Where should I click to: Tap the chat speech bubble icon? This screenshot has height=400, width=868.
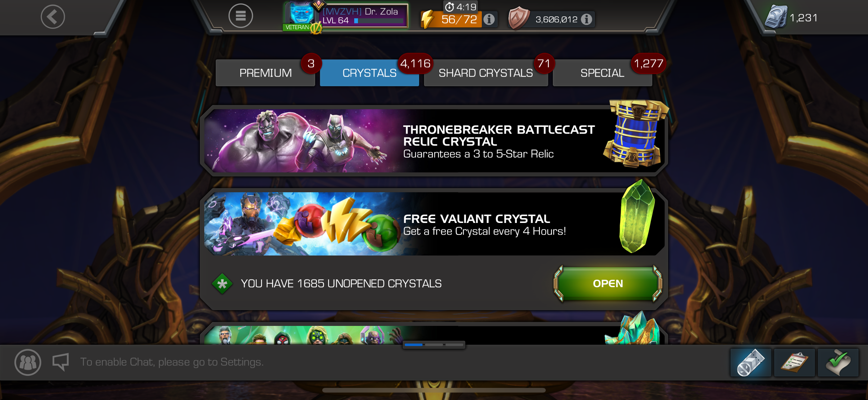(61, 362)
